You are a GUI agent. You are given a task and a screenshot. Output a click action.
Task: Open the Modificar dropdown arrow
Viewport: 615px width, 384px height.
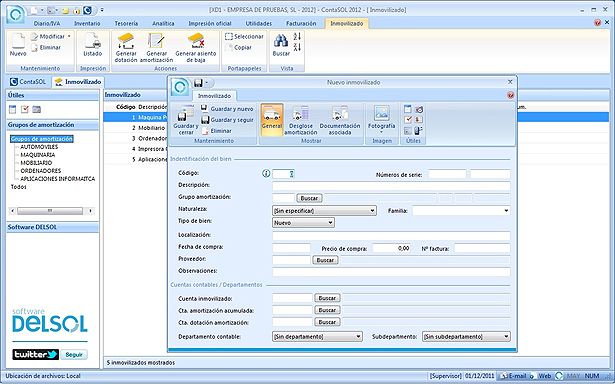(x=69, y=36)
